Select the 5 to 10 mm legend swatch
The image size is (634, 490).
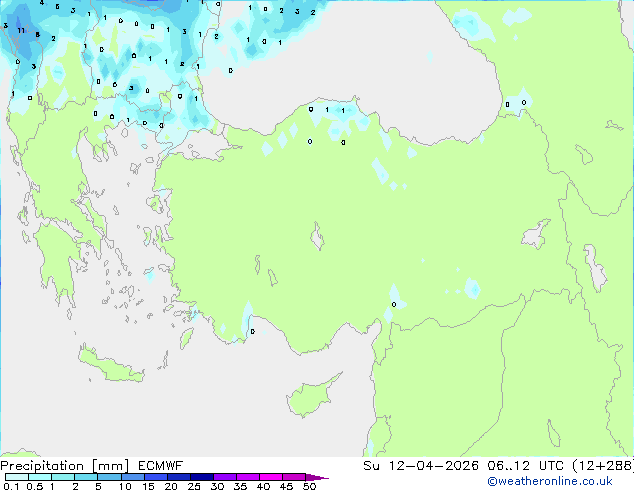109,477
